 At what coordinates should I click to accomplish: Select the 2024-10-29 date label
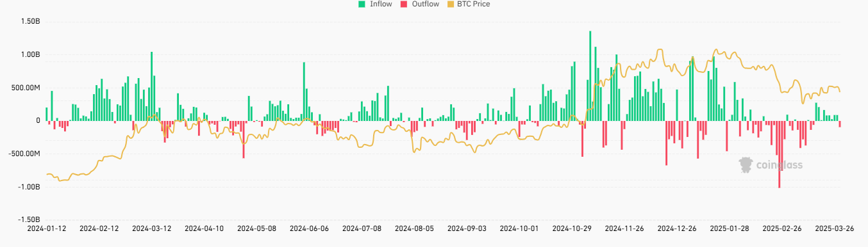tap(572, 228)
